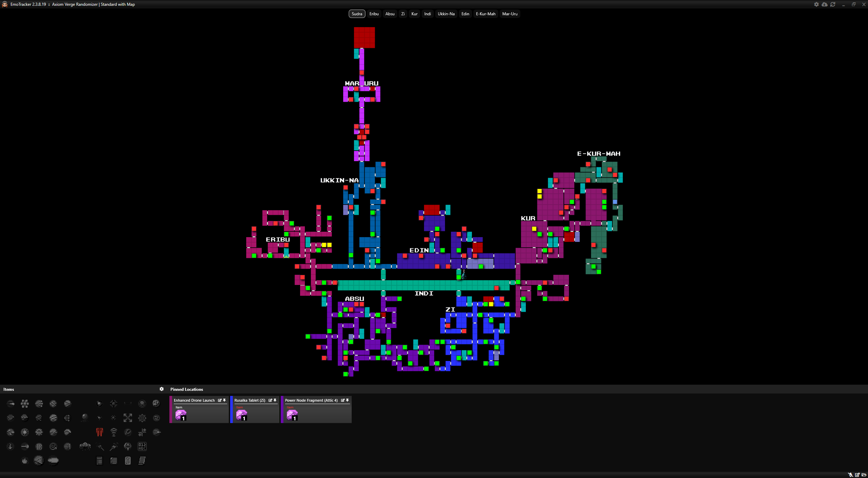Toggle the sparkling stars item icon

[x=142, y=432]
